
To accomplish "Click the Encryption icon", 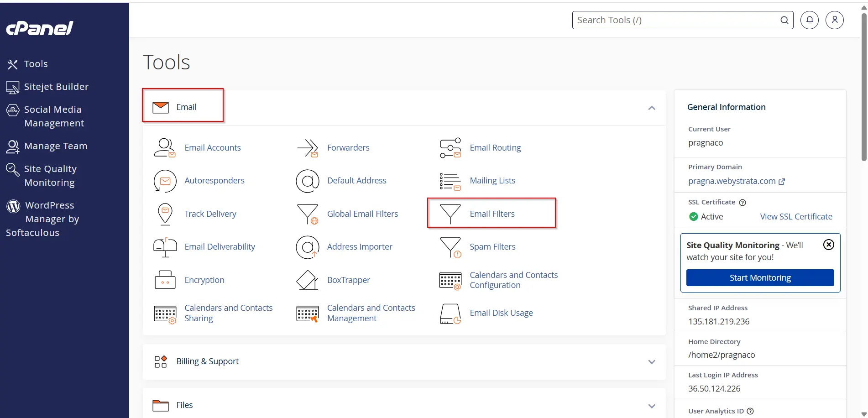I will pyautogui.click(x=165, y=280).
